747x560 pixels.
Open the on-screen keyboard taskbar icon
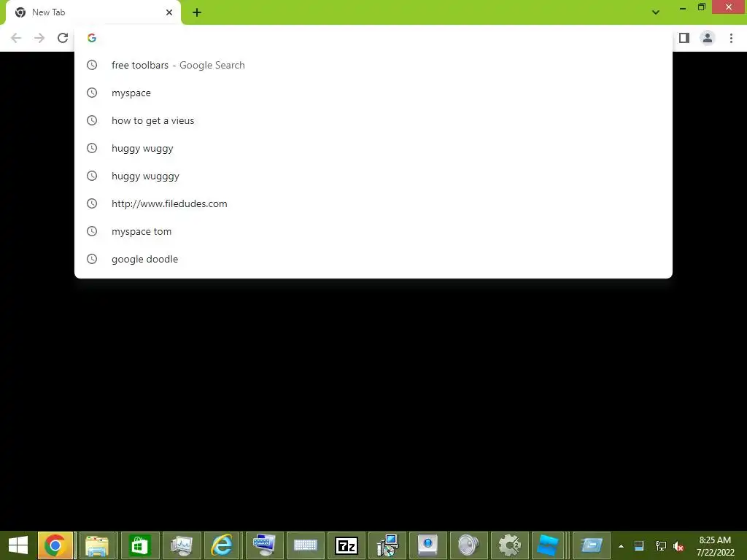click(x=306, y=545)
